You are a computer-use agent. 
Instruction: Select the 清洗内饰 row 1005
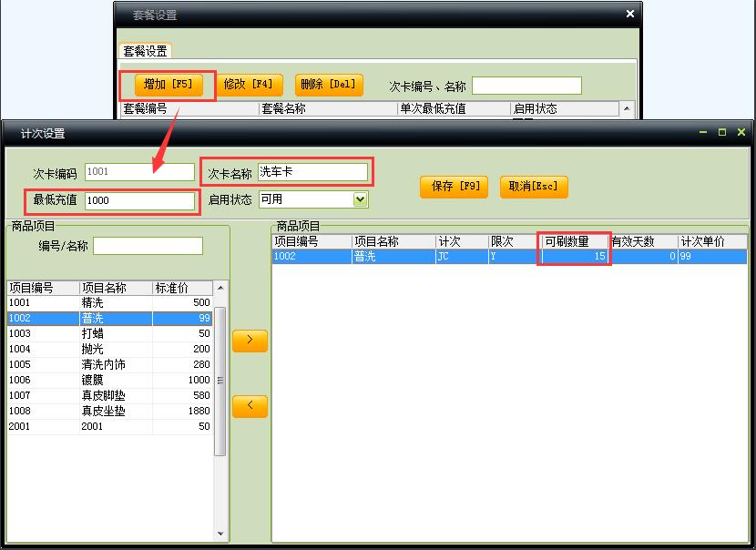click(109, 364)
